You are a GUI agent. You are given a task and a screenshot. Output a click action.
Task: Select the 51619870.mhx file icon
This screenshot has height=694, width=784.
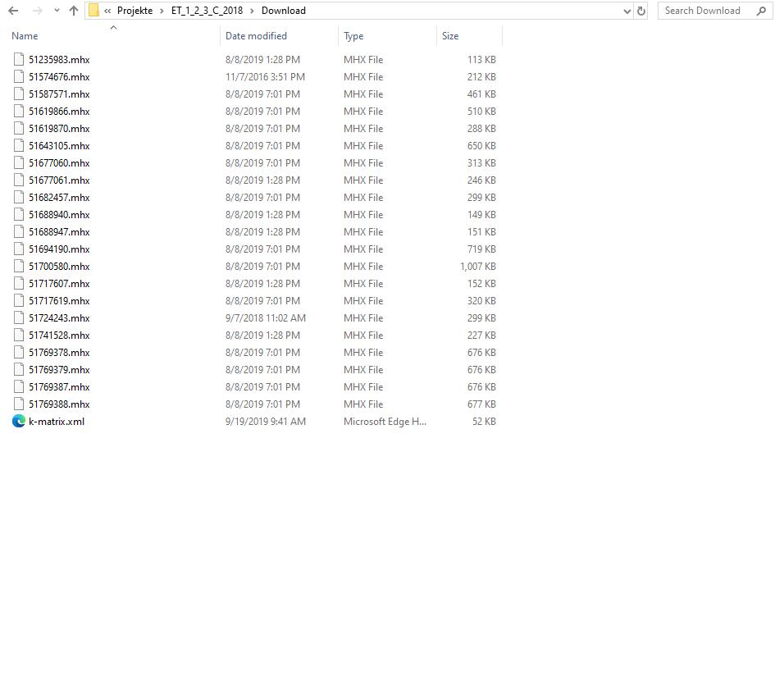tap(19, 129)
